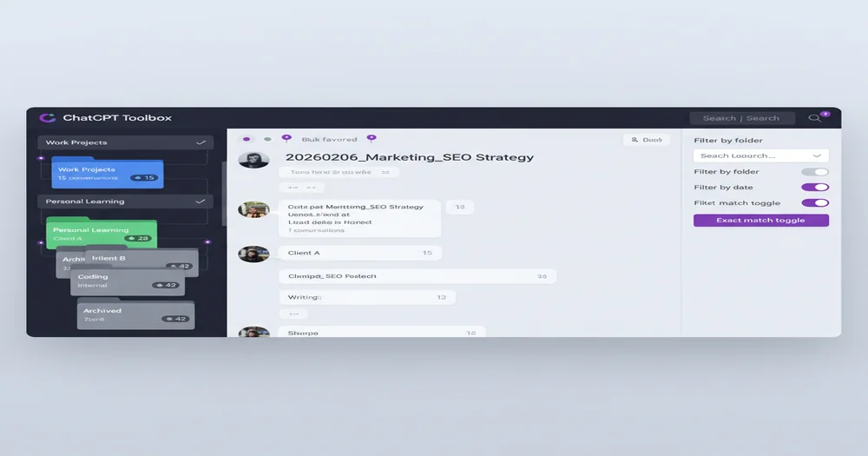Click the ChatGPT Toolbox logo icon
This screenshot has width=868, height=456.
[x=47, y=118]
